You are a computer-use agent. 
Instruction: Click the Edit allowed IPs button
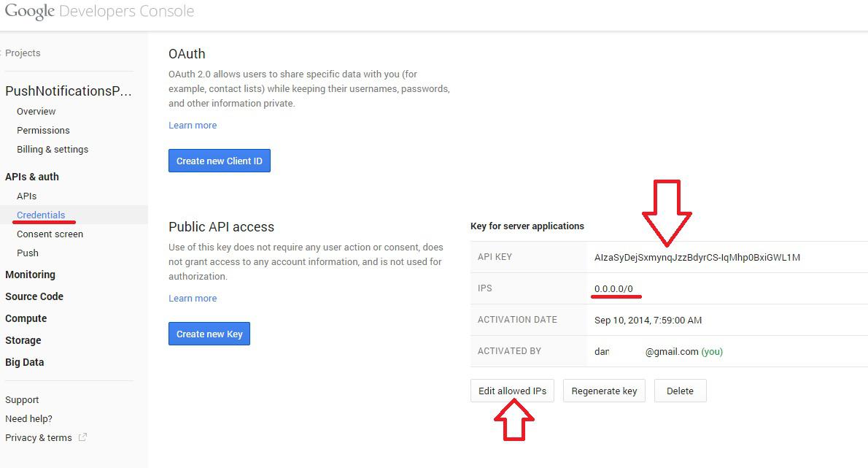pos(512,391)
